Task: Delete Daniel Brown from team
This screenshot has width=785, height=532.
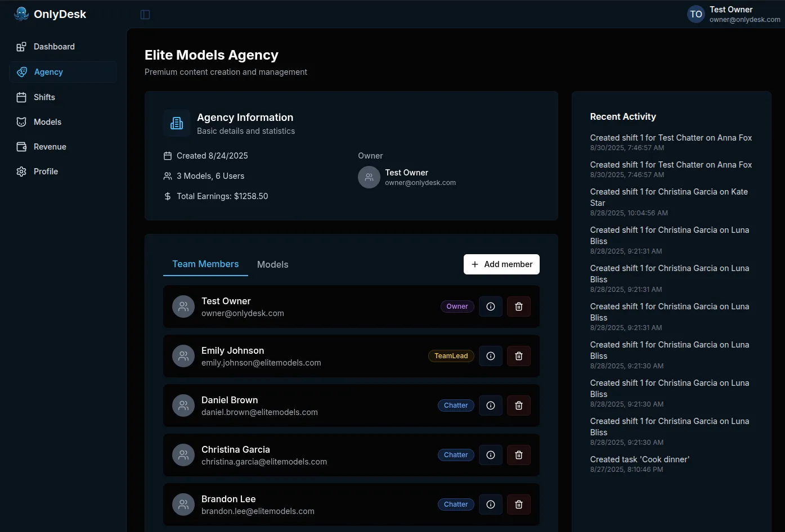Action: pyautogui.click(x=519, y=405)
